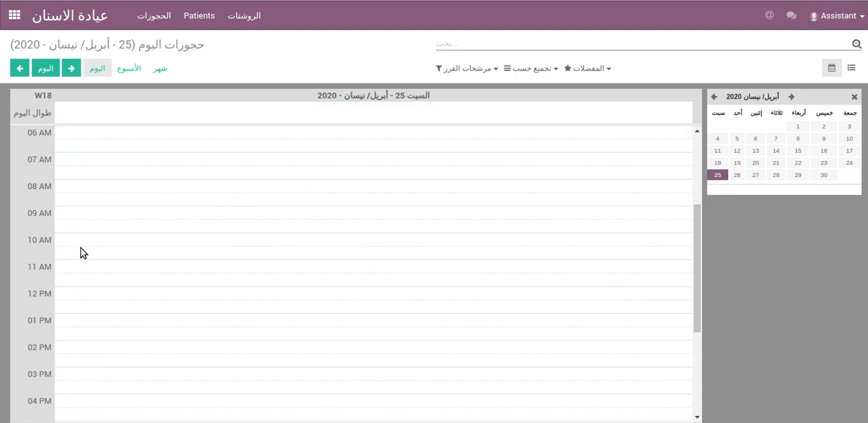Open the conversations chat bubble icon
868x423 pixels.
click(x=791, y=15)
